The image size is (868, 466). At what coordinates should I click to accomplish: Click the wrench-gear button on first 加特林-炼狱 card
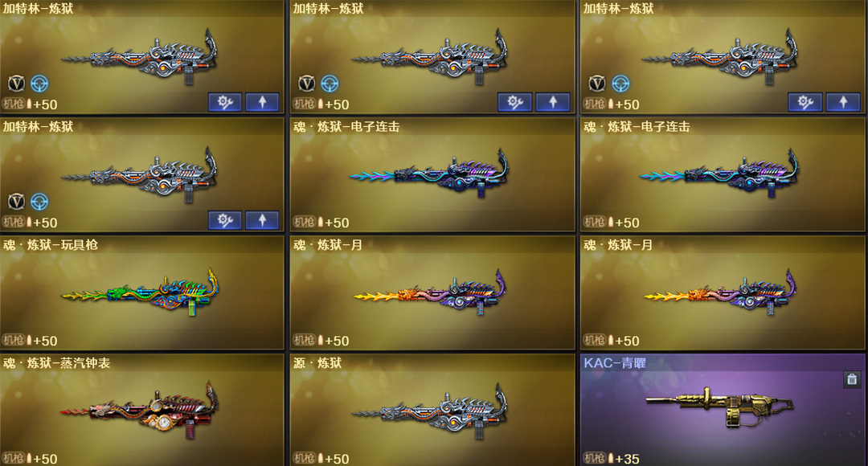[x=225, y=102]
